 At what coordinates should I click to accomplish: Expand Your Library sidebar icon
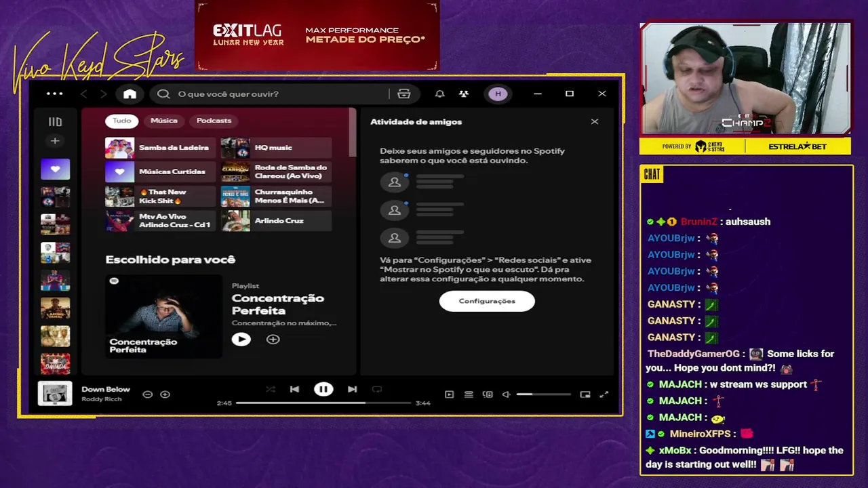tap(55, 122)
